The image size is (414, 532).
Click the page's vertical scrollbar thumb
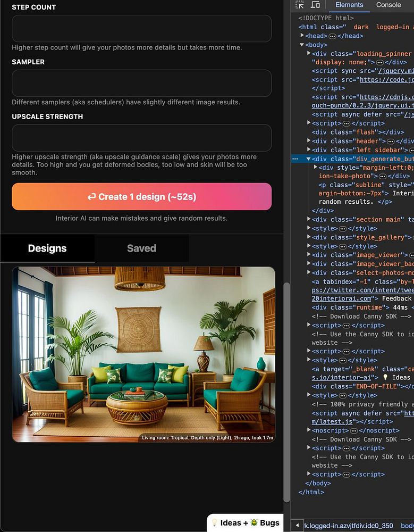click(x=287, y=393)
